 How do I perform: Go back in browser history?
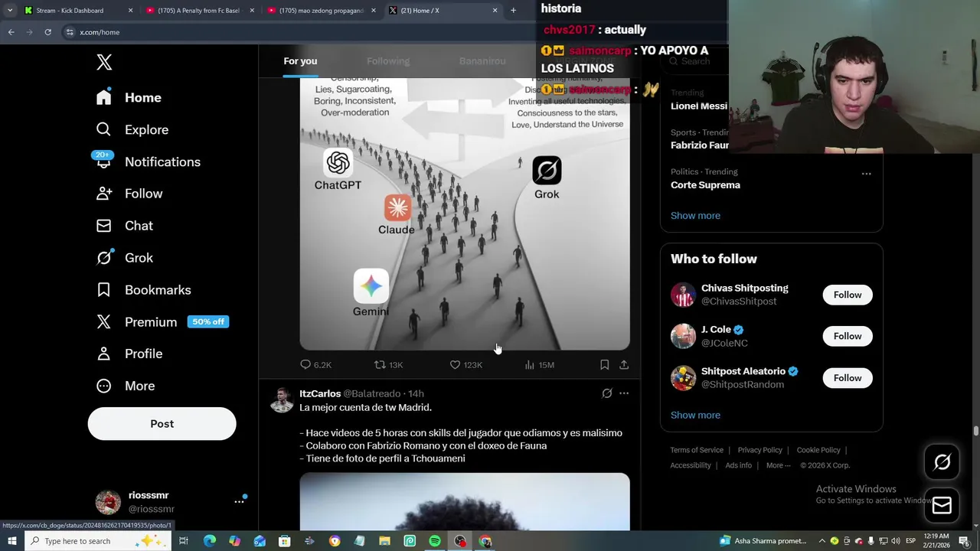coord(11,32)
